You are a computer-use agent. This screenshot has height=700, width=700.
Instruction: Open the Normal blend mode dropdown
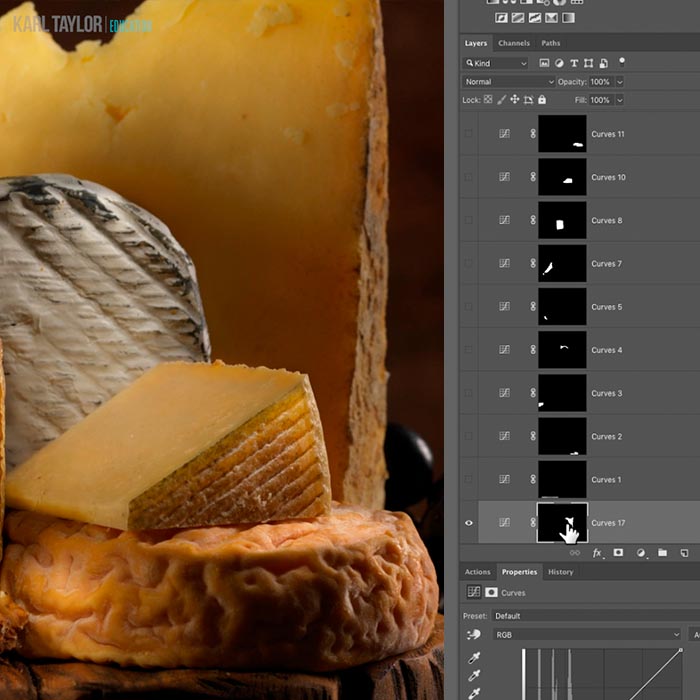coord(508,82)
